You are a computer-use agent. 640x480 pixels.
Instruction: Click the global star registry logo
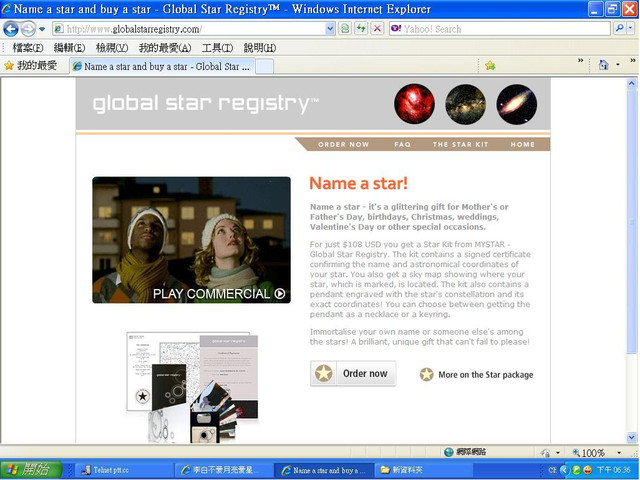coord(205,104)
